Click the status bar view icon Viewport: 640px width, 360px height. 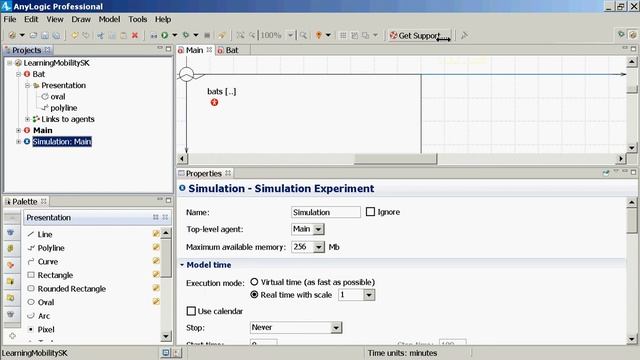166,353
